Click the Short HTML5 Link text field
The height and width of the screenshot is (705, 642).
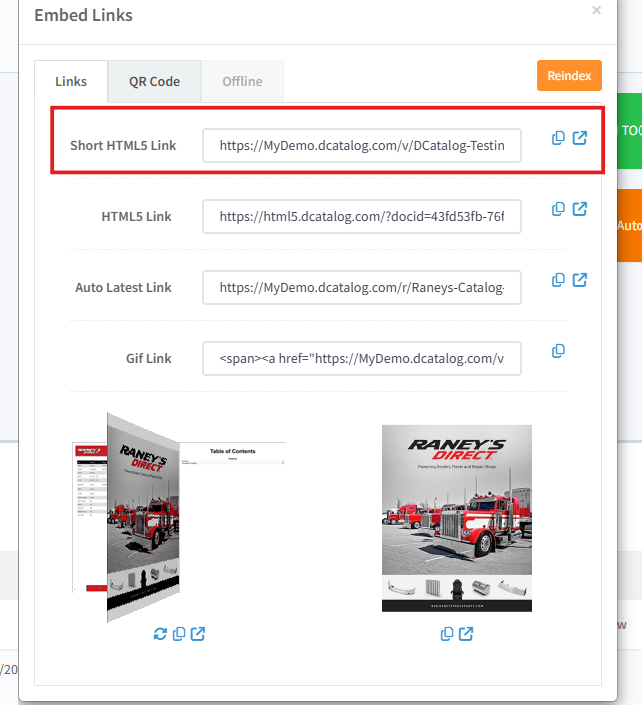point(361,145)
